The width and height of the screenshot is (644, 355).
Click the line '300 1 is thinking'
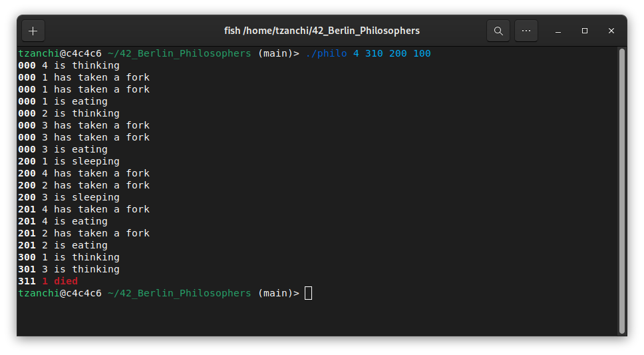click(69, 257)
